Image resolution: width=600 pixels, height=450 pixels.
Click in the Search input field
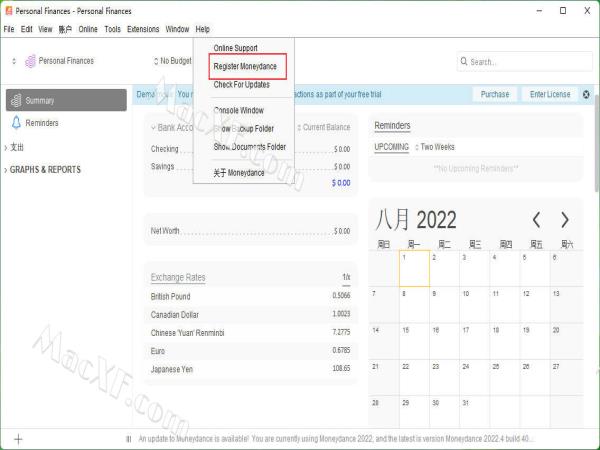coord(525,62)
